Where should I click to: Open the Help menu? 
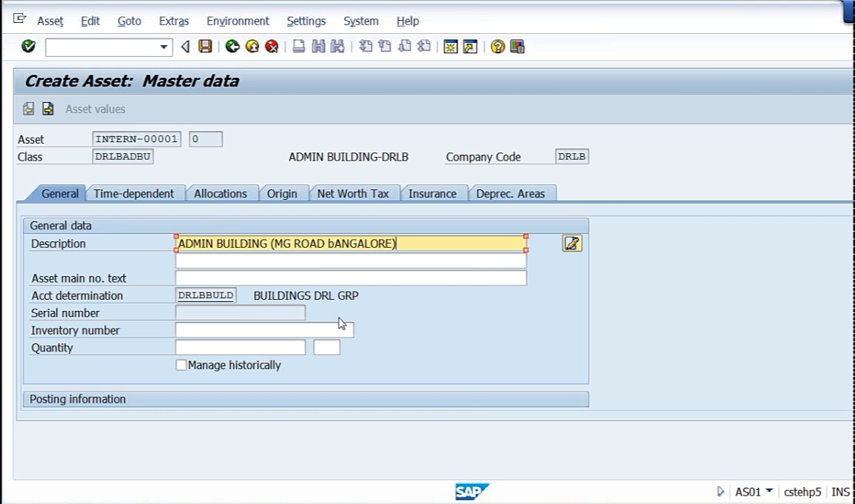pos(408,21)
